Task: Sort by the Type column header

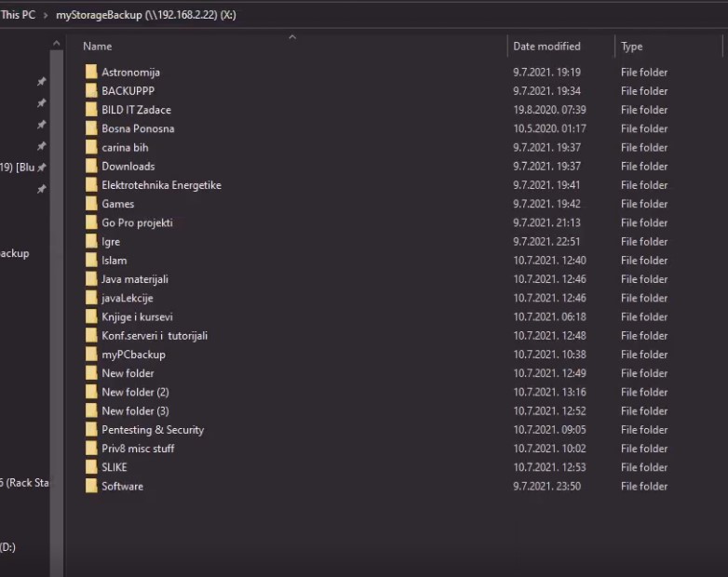Action: (632, 47)
